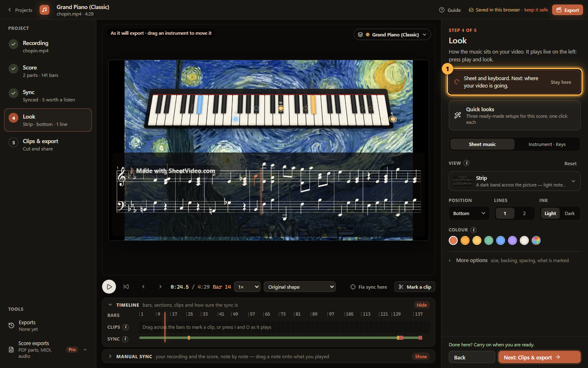Select Light ink

click(x=550, y=213)
